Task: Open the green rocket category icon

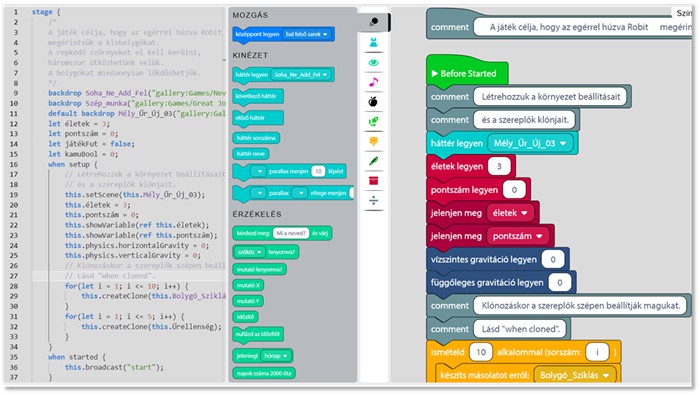Action: click(x=374, y=121)
